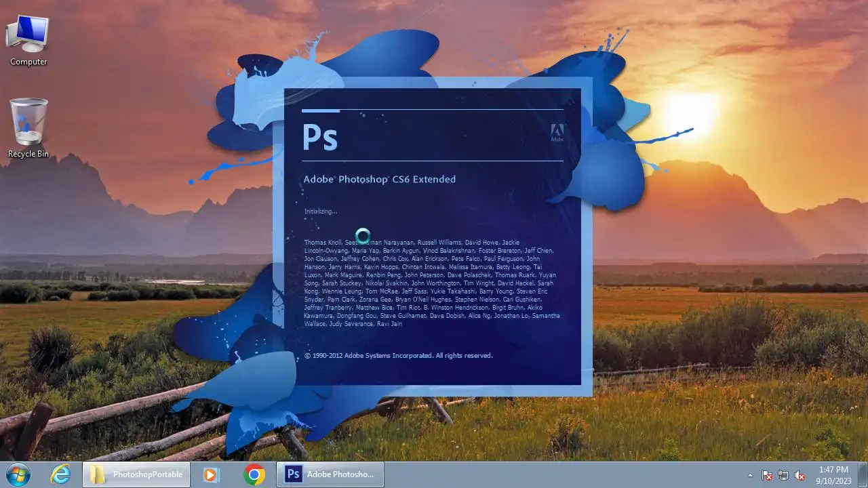Open the Action Center flag icon
This screenshot has width=868, height=488.
767,475
